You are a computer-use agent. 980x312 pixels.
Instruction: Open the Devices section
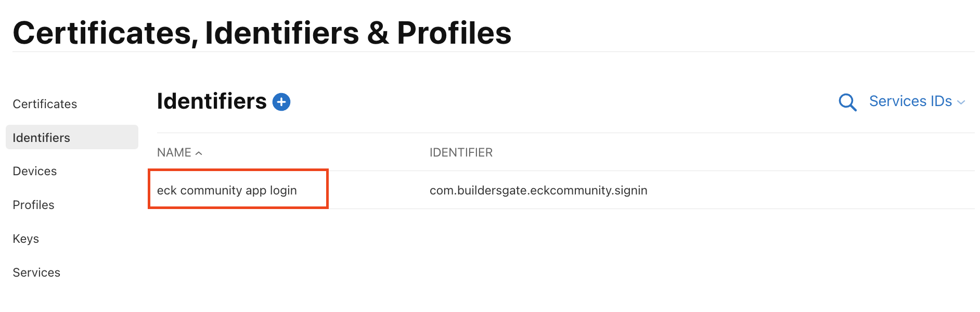pos(34,171)
